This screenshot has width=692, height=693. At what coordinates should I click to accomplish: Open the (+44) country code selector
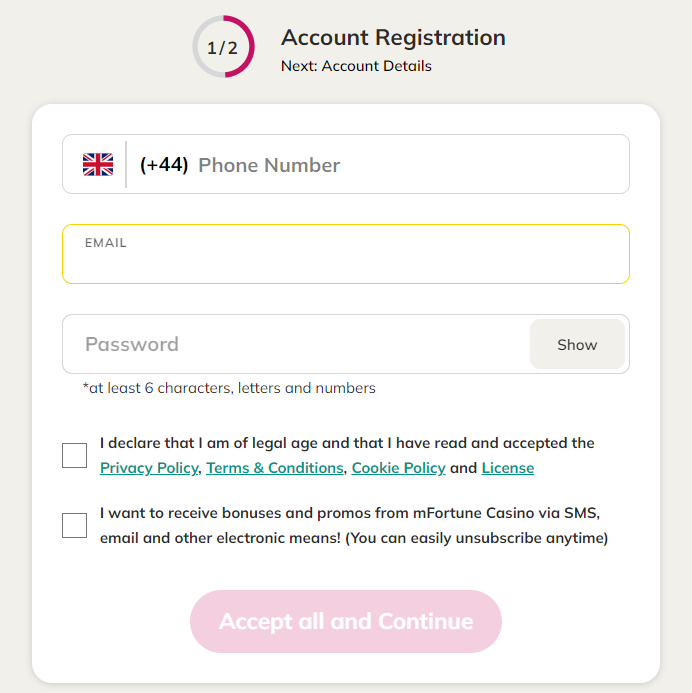(x=164, y=165)
